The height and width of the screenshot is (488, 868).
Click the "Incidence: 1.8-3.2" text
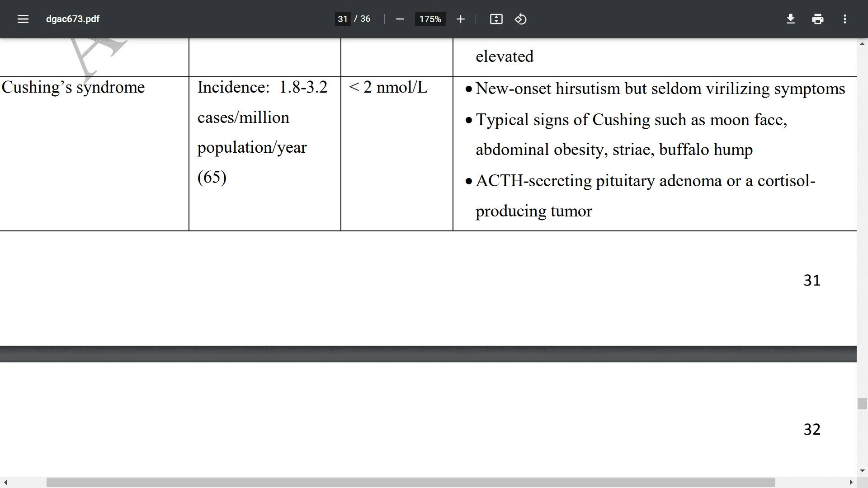[262, 87]
